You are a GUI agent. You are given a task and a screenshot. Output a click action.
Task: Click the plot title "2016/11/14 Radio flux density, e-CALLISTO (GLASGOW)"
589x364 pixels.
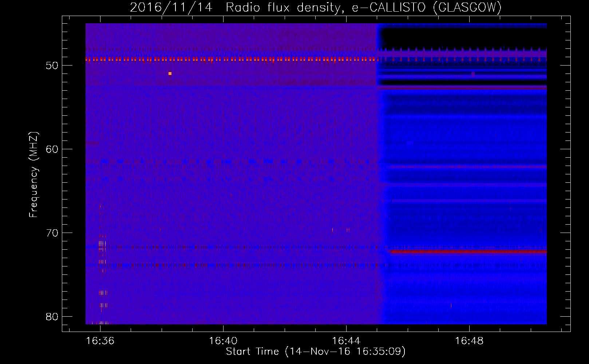pos(316,7)
